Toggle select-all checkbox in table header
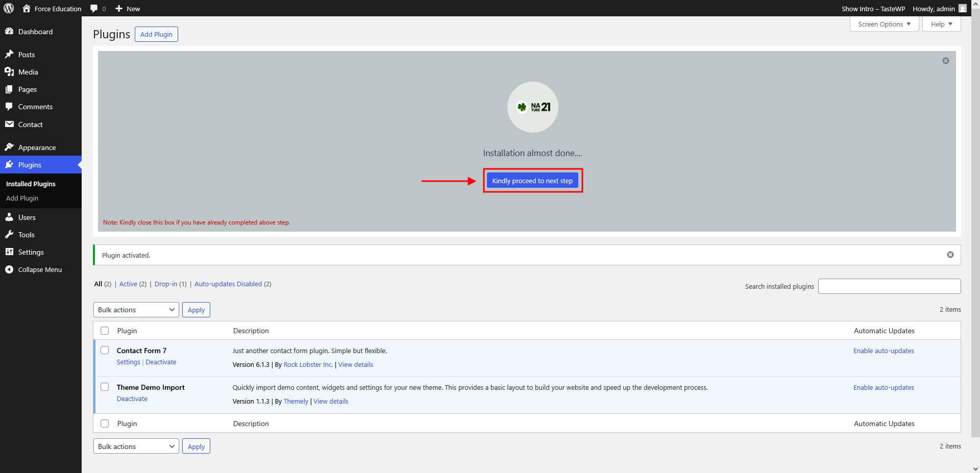Viewport: 980px width, 473px height. click(105, 331)
